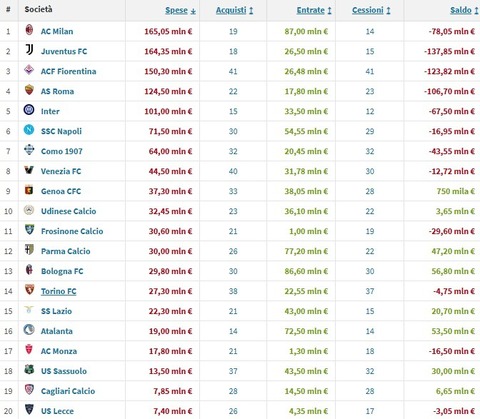480x419 pixels.
Task: Click Fiorentina spending 150,30 mln €
Action: [x=168, y=71]
